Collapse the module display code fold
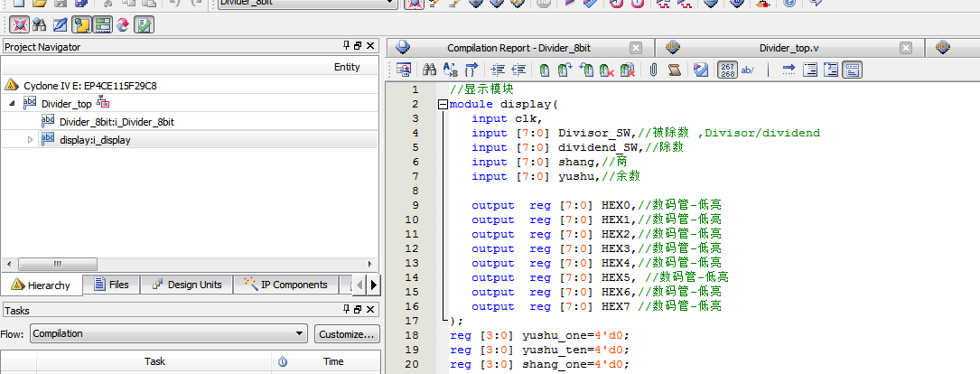The height and width of the screenshot is (374, 980). pyautogui.click(x=443, y=105)
